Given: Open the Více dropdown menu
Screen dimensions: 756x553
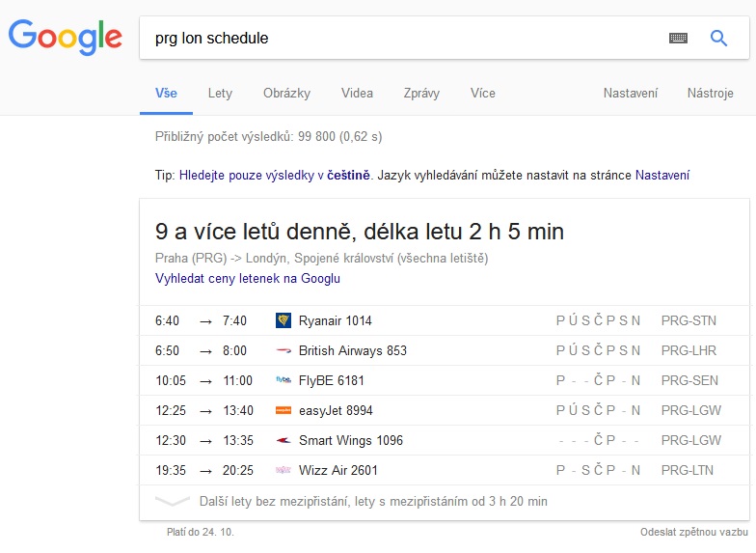Looking at the screenshot, I should 482,94.
